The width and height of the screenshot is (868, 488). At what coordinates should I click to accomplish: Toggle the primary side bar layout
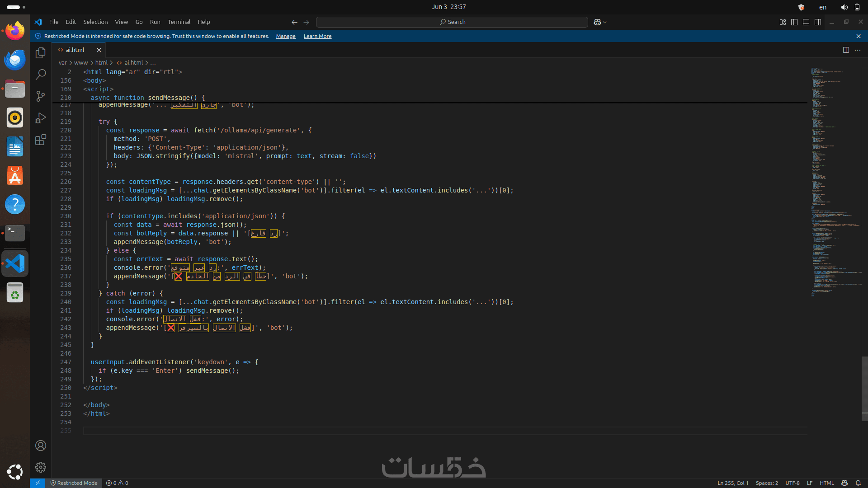point(794,22)
